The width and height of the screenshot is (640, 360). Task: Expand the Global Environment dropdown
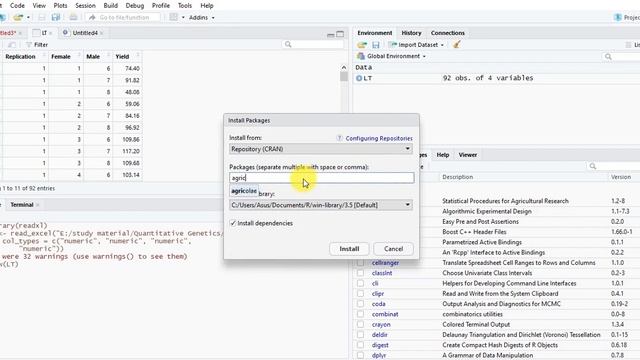coord(424,56)
